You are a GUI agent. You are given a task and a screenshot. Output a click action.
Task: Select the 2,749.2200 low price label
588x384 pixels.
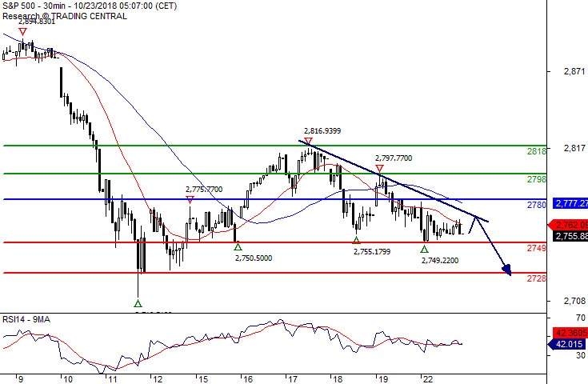tap(440, 260)
